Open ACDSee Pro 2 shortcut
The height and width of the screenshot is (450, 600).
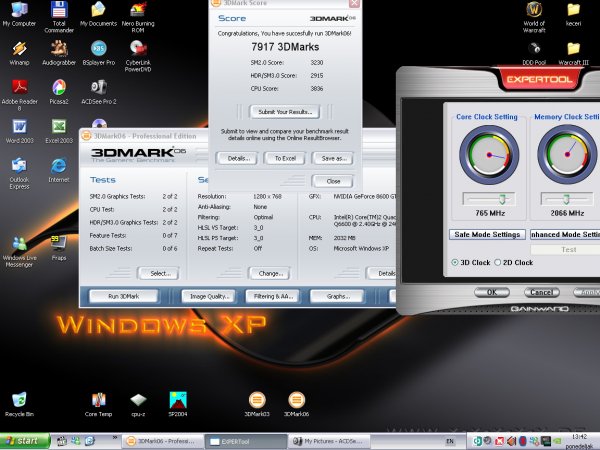(99, 93)
